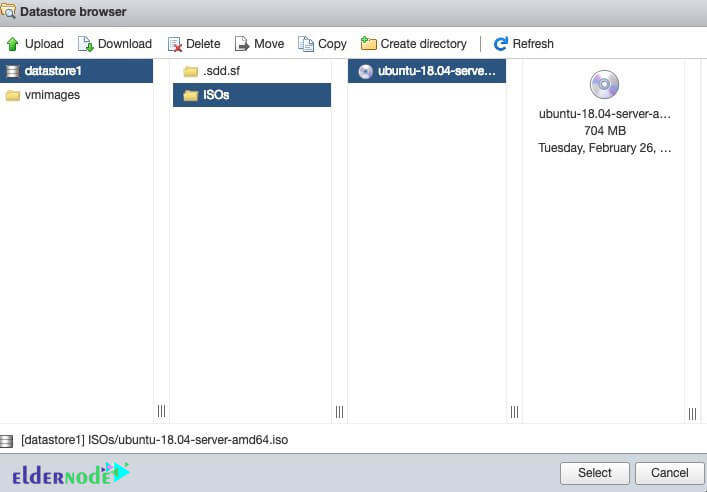Select the datastore1 row
The width and height of the screenshot is (707, 492).
(77, 71)
